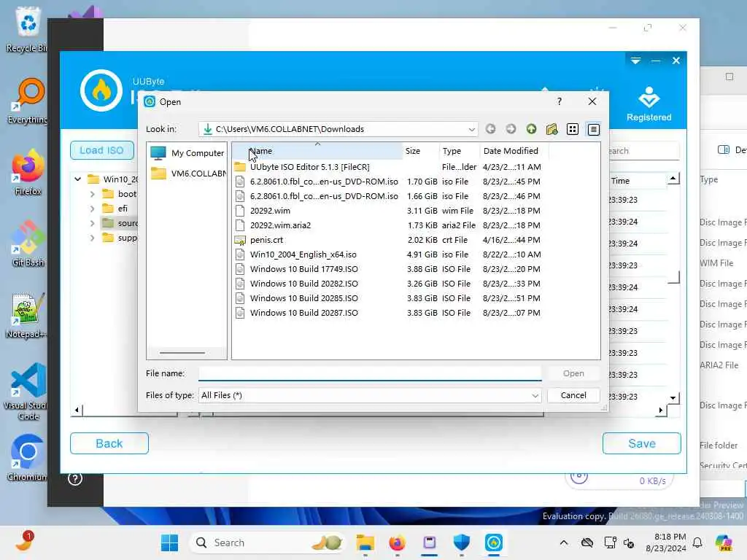747x560 pixels.
Task: Open My Computer in dialog sidebar
Action: coord(187,153)
